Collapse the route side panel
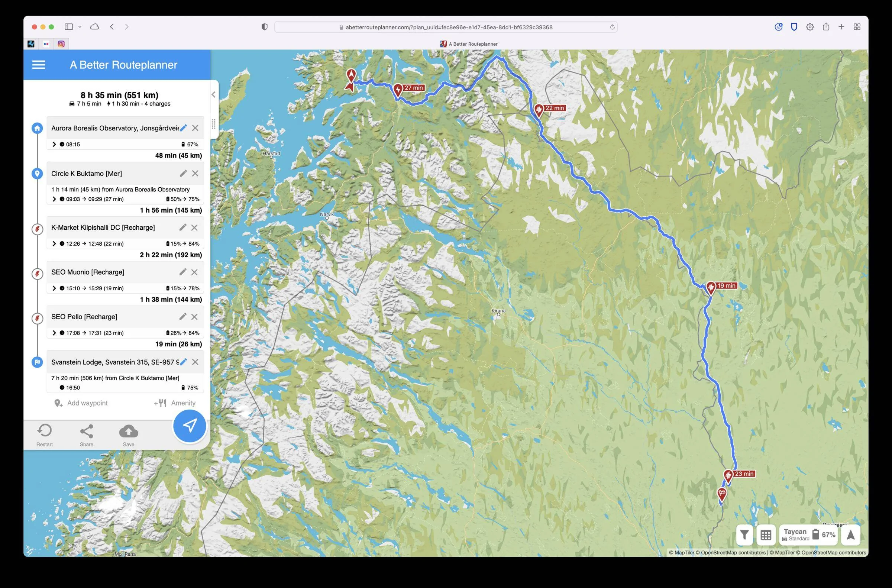This screenshot has width=892, height=588. [x=213, y=94]
